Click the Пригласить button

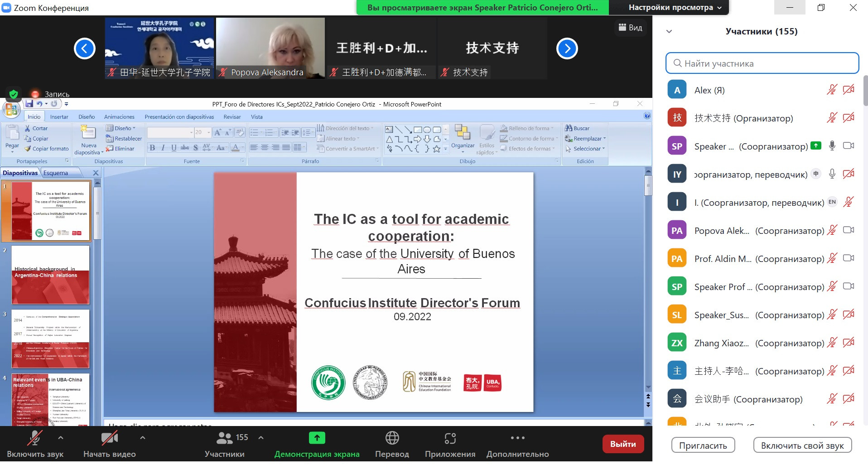tap(703, 446)
